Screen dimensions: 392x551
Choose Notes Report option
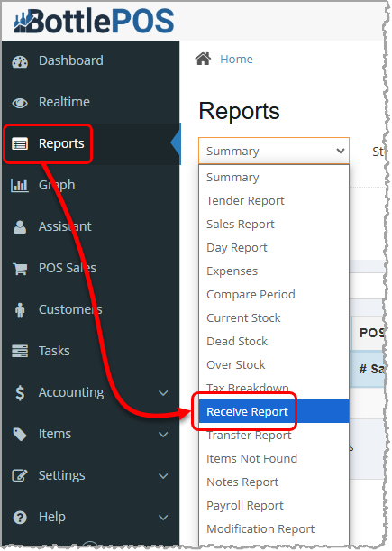274,482
